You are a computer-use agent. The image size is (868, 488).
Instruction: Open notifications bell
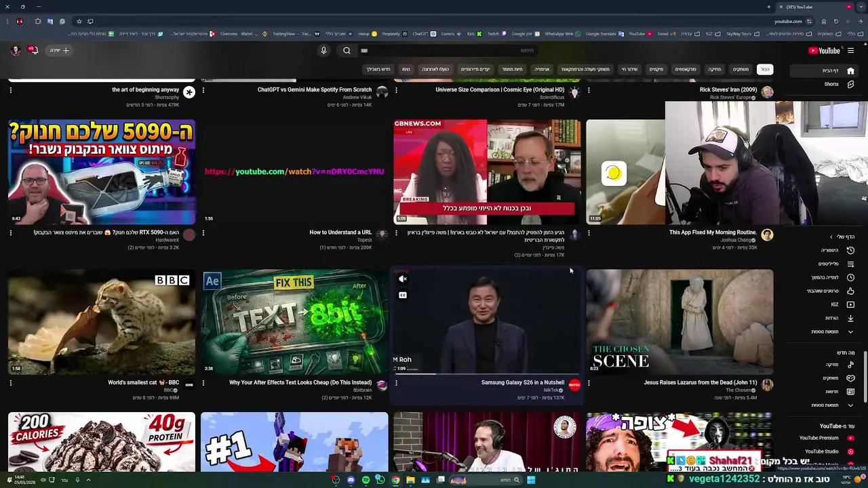click(x=32, y=50)
